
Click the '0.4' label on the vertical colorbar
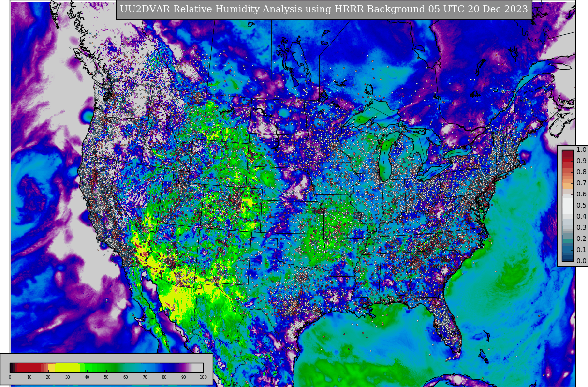581,217
